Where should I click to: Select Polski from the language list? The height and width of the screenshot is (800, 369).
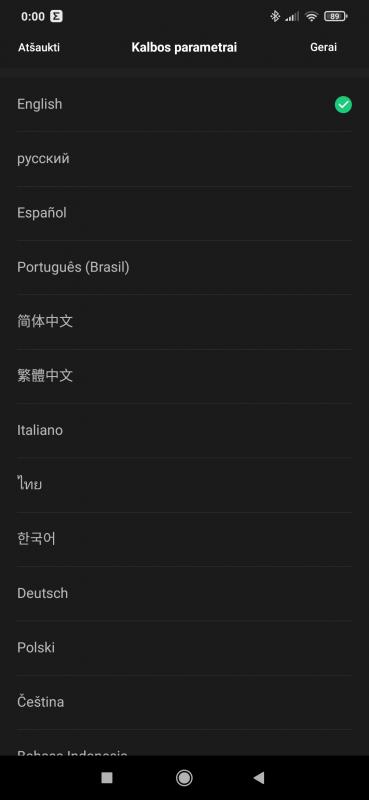pos(184,647)
